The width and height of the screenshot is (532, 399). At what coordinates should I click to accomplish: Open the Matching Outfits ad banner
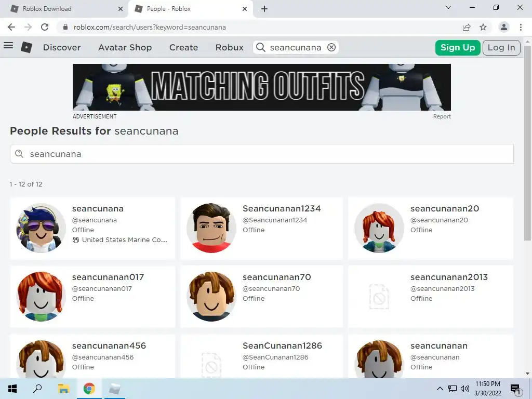(x=262, y=87)
